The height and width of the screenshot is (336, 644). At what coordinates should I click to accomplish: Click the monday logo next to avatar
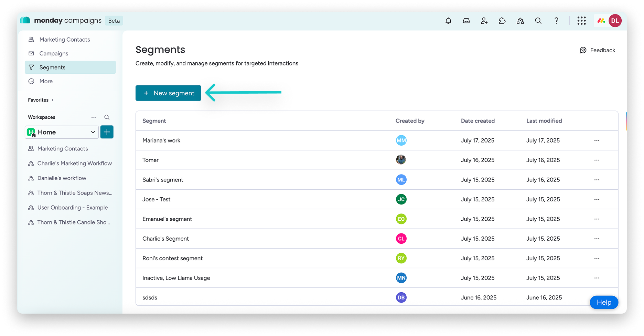[x=601, y=21]
